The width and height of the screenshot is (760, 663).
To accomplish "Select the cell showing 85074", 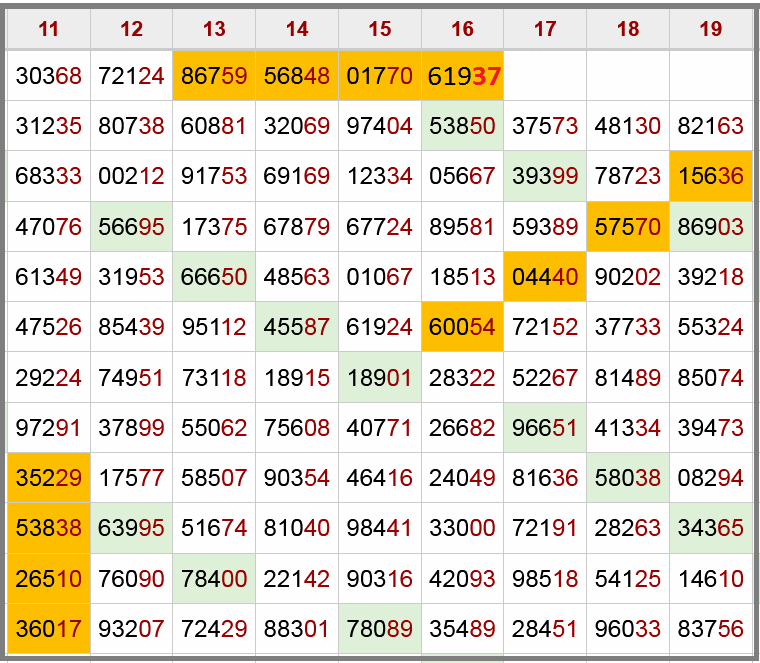I will (x=711, y=377).
